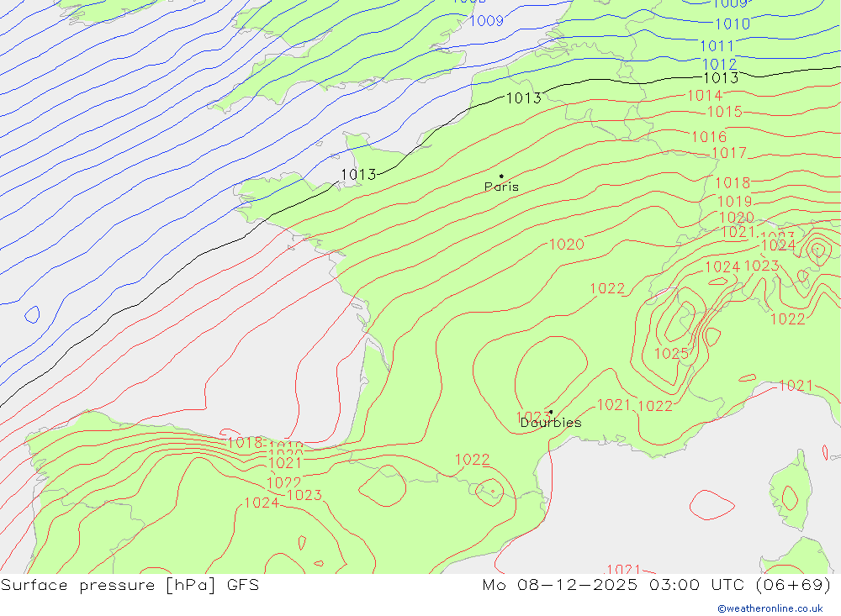This screenshot has height=616, width=841.
Task: Click the red 1017 isobar label
Action: [729, 153]
